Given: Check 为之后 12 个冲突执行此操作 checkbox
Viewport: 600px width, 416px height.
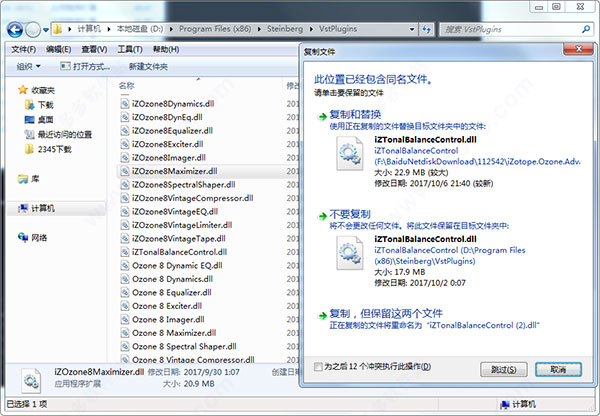Looking at the screenshot, I should (x=318, y=367).
